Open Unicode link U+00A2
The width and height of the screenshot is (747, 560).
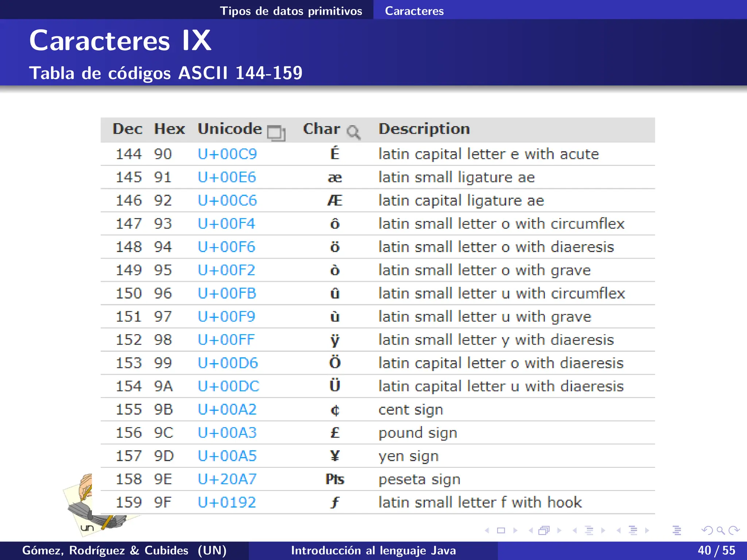coord(227,409)
